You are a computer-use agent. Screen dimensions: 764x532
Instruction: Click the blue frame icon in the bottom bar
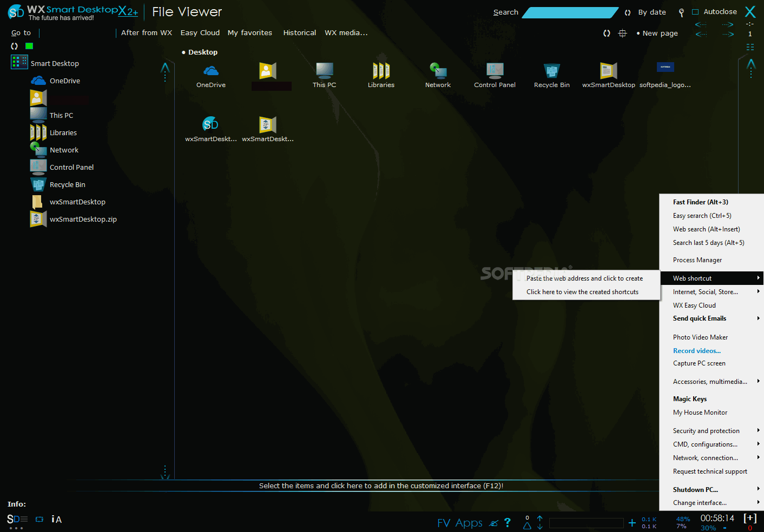pyautogui.click(x=39, y=519)
